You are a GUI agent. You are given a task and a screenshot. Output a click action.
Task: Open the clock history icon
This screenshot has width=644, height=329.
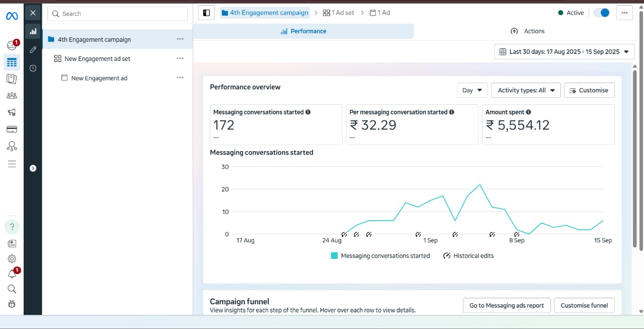[x=33, y=68]
